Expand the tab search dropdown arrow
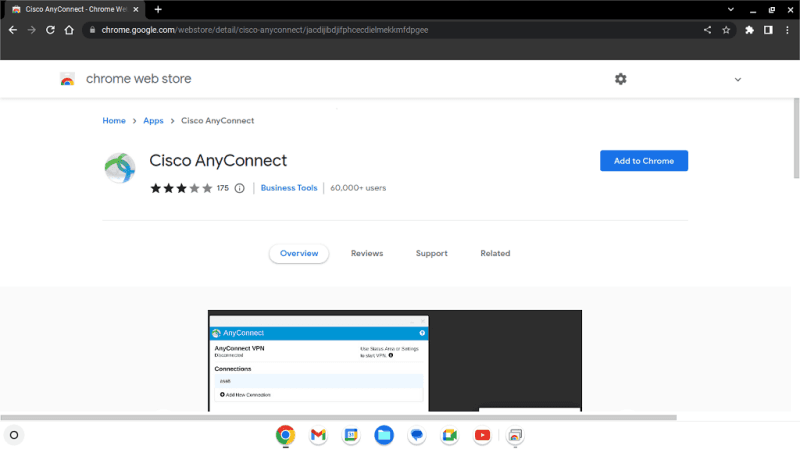This screenshot has height=449, width=800. (x=731, y=9)
